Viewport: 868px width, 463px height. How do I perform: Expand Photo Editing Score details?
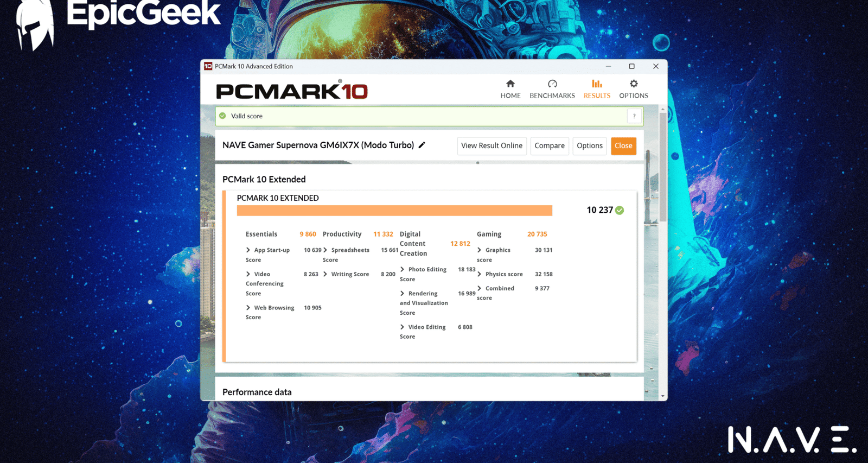[403, 269]
